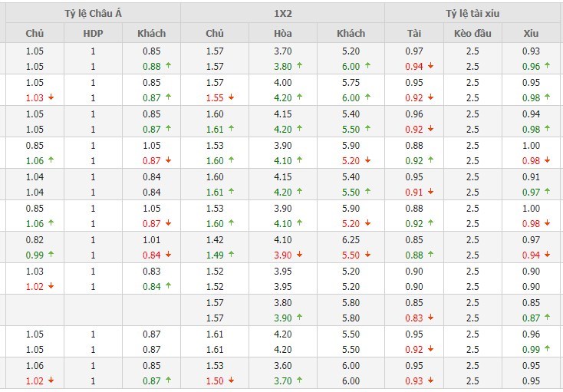Image resolution: width=563 pixels, height=392 pixels.
Task: Switch to the Tỷ lệ tài xiu header
Action: point(472,14)
